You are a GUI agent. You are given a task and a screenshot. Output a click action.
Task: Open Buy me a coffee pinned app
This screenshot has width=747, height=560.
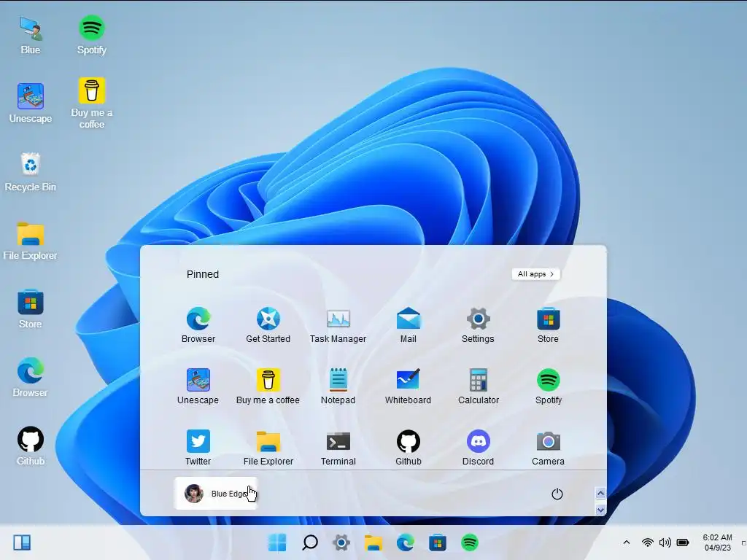coord(268,386)
